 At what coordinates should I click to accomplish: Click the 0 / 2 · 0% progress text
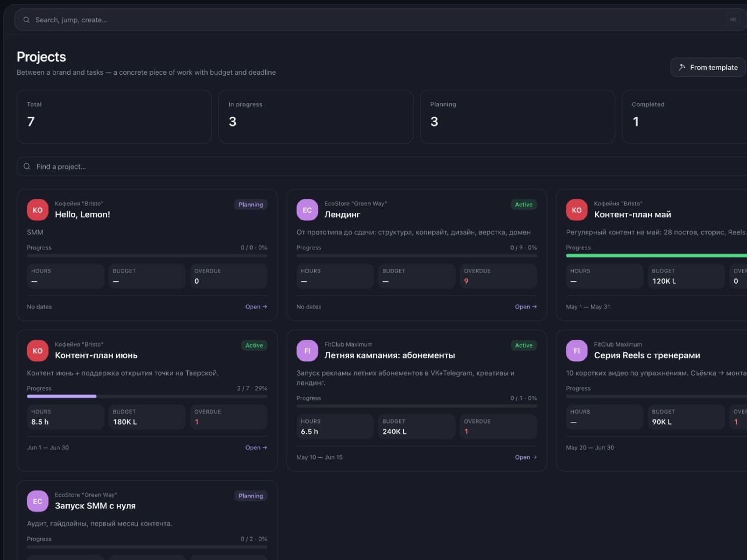point(254,539)
